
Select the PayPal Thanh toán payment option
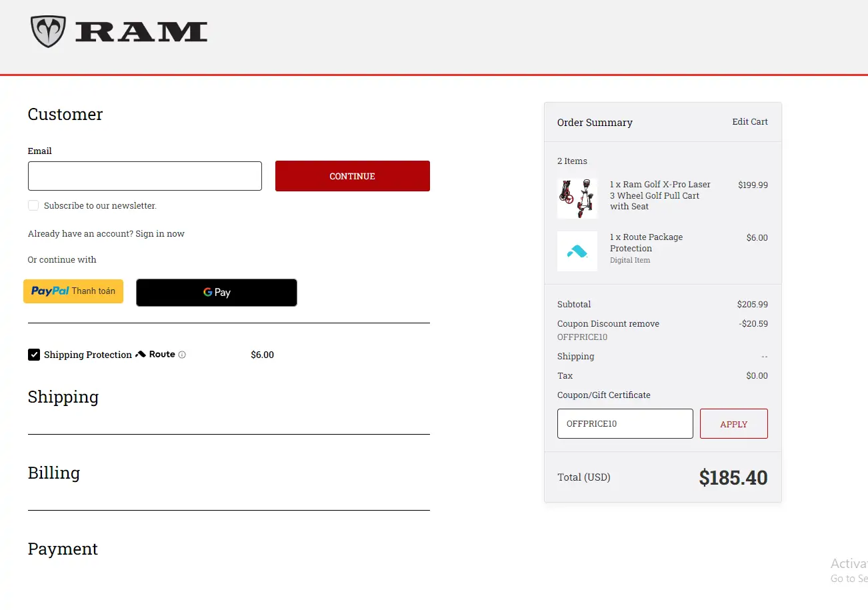pos(73,291)
